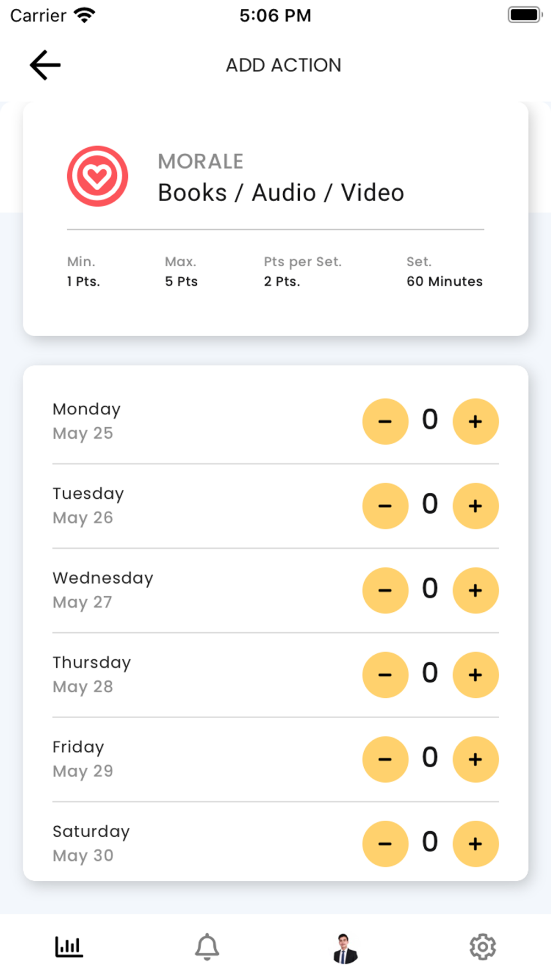Viewport: 551px width, 980px height.
Task: Increase Monday May 25 count
Action: pyautogui.click(x=476, y=422)
